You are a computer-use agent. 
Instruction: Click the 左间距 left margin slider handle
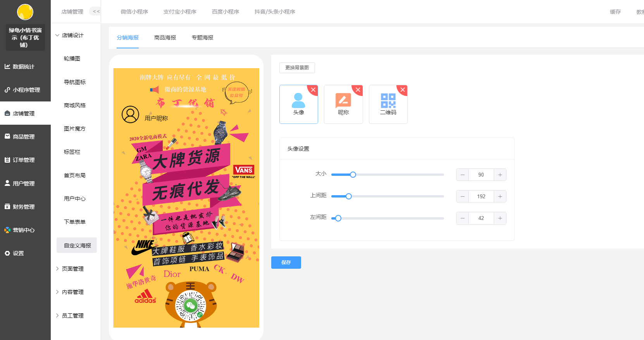click(338, 218)
